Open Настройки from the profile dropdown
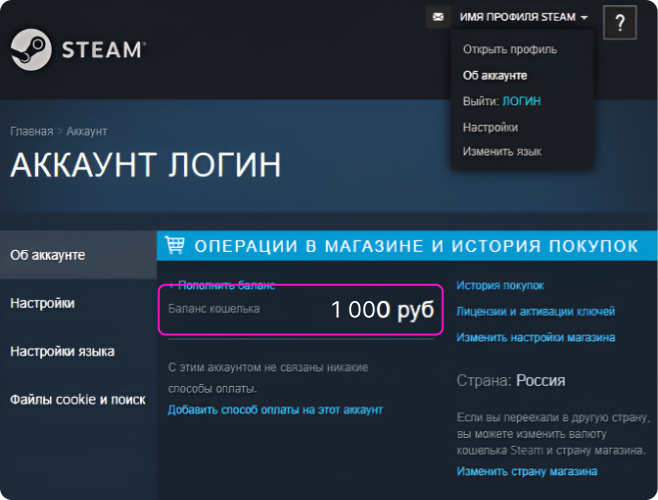The height and width of the screenshot is (500, 658). coord(490,127)
